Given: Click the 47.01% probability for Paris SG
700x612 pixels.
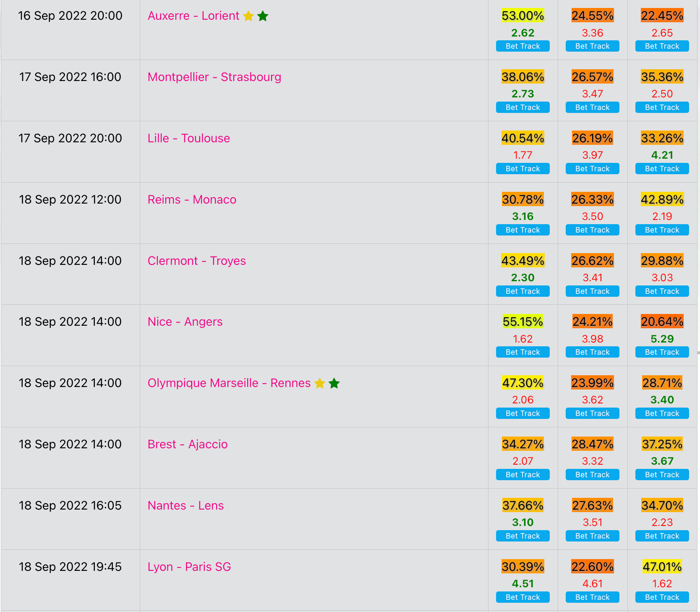Looking at the screenshot, I should coord(662,567).
